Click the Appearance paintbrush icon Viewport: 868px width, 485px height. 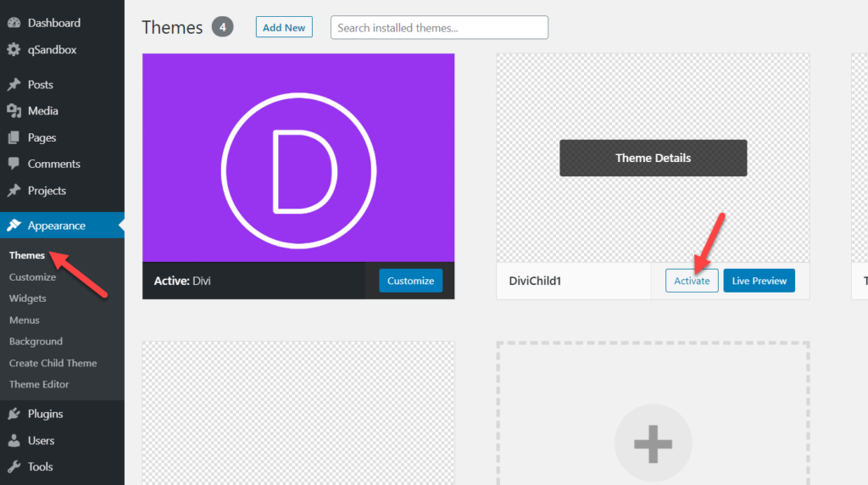point(14,226)
